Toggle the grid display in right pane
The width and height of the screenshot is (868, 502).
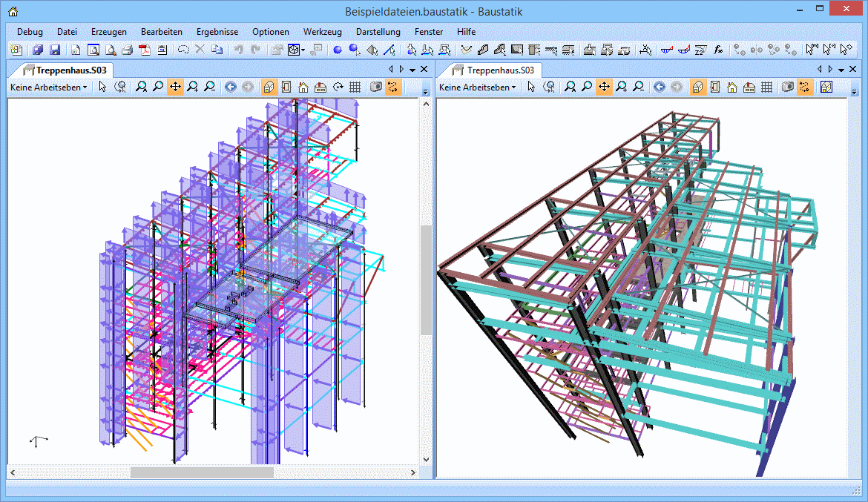coord(768,87)
